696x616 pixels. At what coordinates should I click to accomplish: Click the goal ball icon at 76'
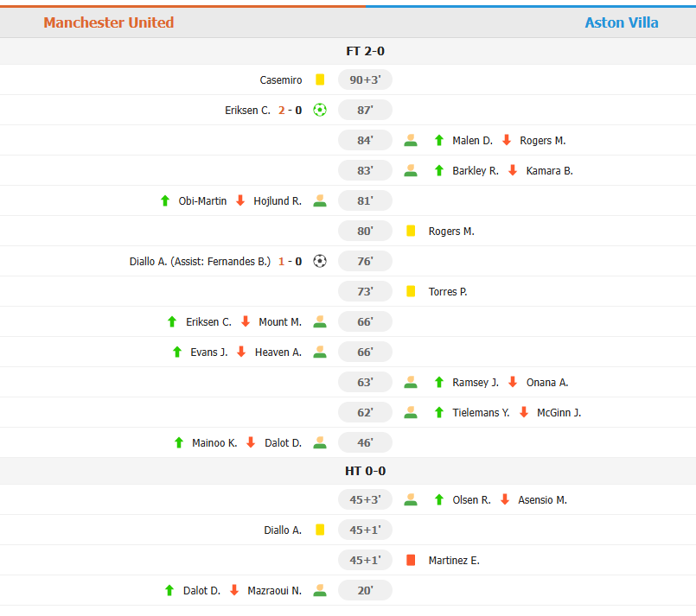320,261
